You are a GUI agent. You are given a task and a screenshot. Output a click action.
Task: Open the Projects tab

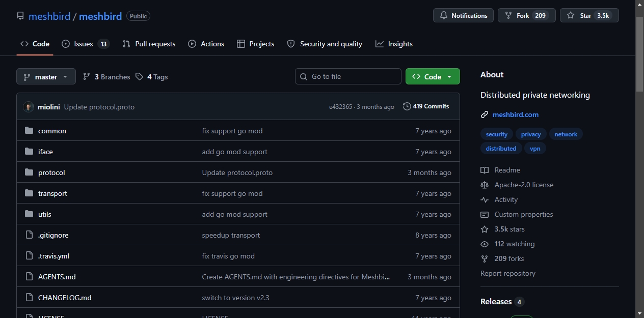point(256,44)
